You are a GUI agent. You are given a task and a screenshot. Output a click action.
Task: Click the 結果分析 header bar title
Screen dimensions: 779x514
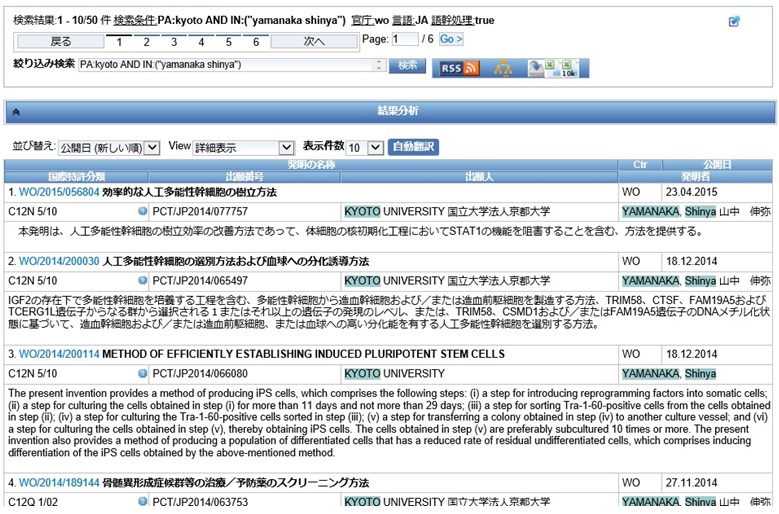[x=397, y=111]
